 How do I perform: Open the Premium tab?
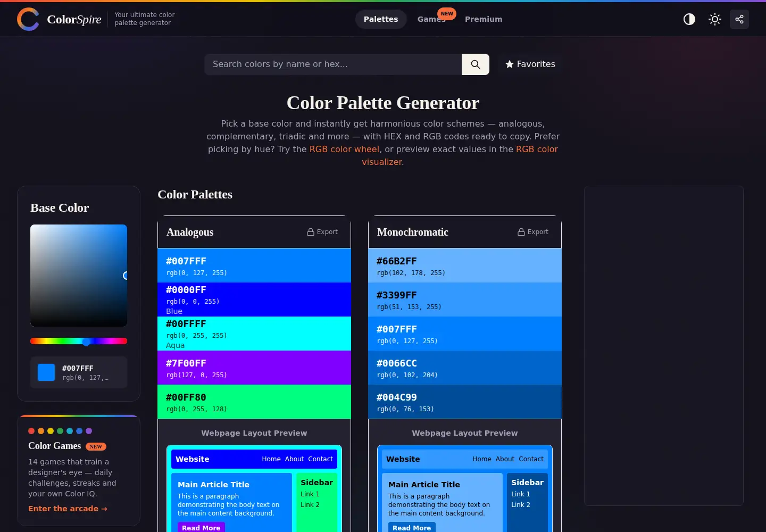pyautogui.click(x=484, y=19)
